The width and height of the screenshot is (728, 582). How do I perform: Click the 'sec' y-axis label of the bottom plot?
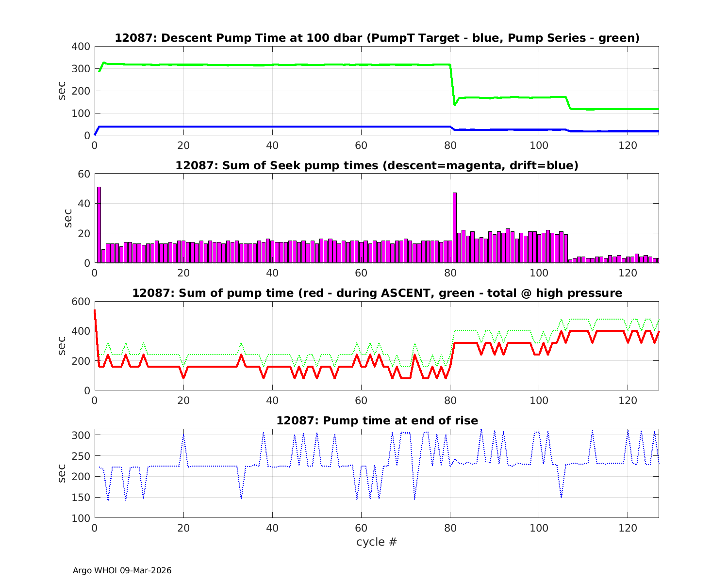tap(62, 473)
